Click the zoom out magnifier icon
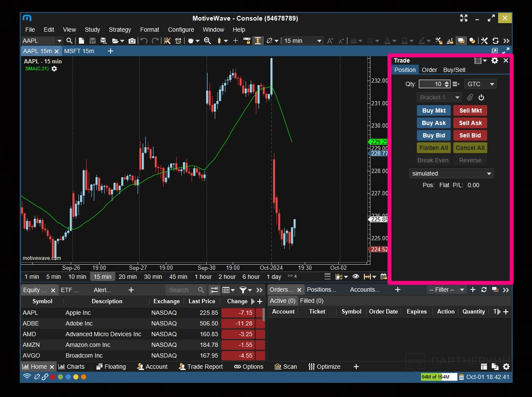Screen dimensions: 532x397 (x=207, y=41)
